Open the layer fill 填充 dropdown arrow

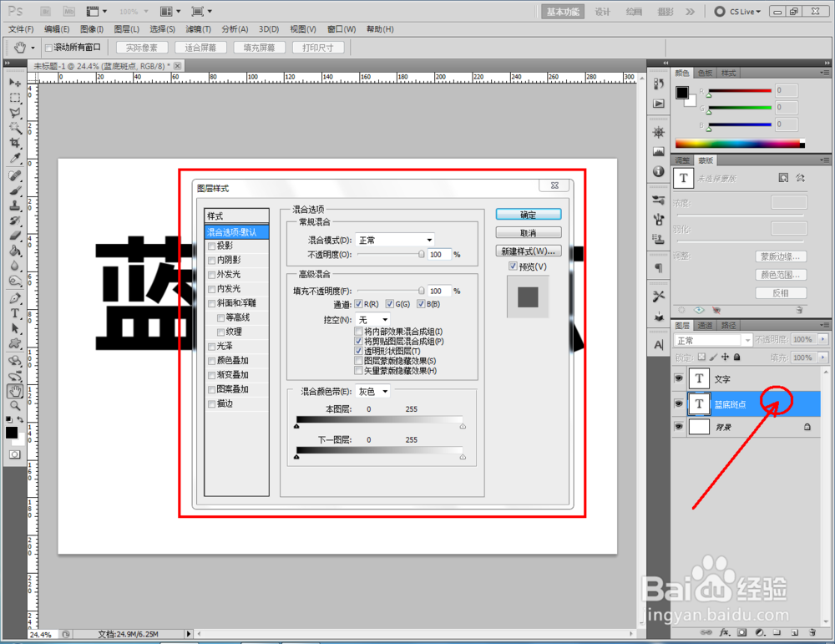coord(823,357)
